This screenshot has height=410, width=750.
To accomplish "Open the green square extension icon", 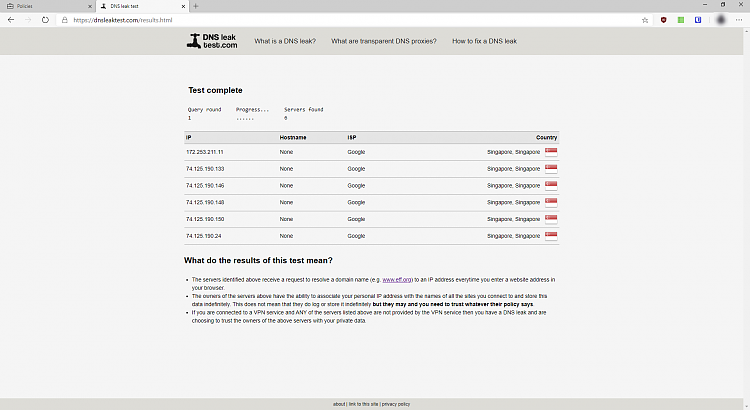I will (x=681, y=20).
